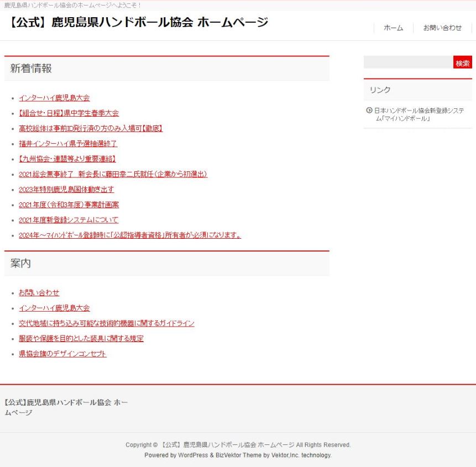The image size is (476, 467).
Task: Click the site title 【公式】鹿児島県ハンドボール協会 ホームページ
Action: (139, 23)
